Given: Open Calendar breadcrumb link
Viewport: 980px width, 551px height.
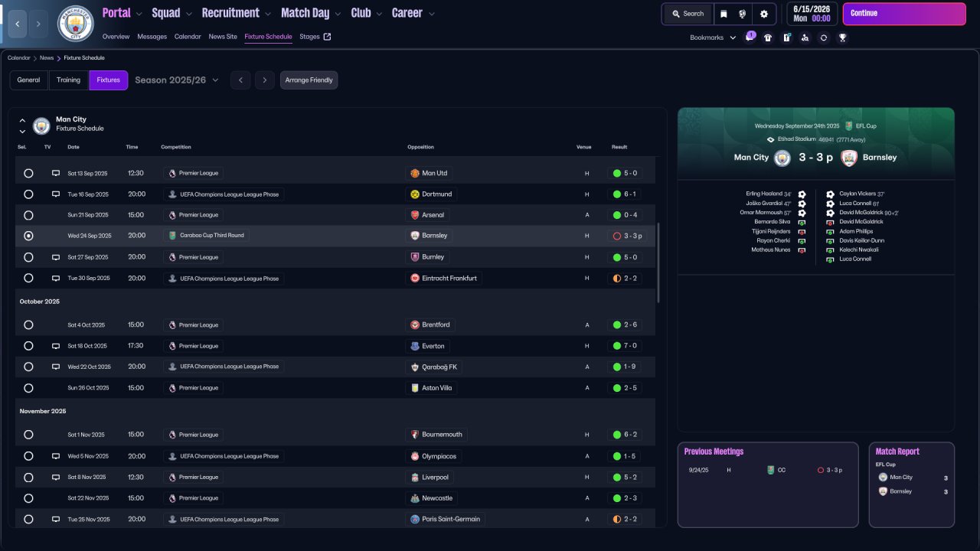Looking at the screenshot, I should [19, 58].
